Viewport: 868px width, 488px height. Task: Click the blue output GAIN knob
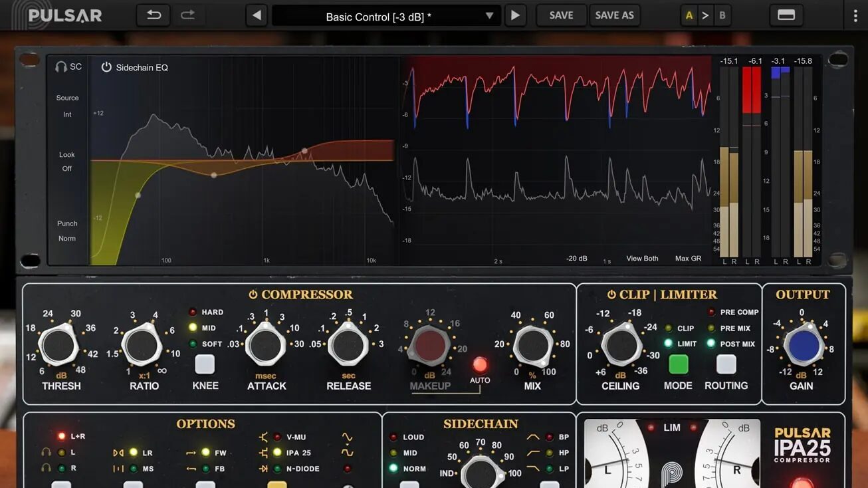click(802, 346)
